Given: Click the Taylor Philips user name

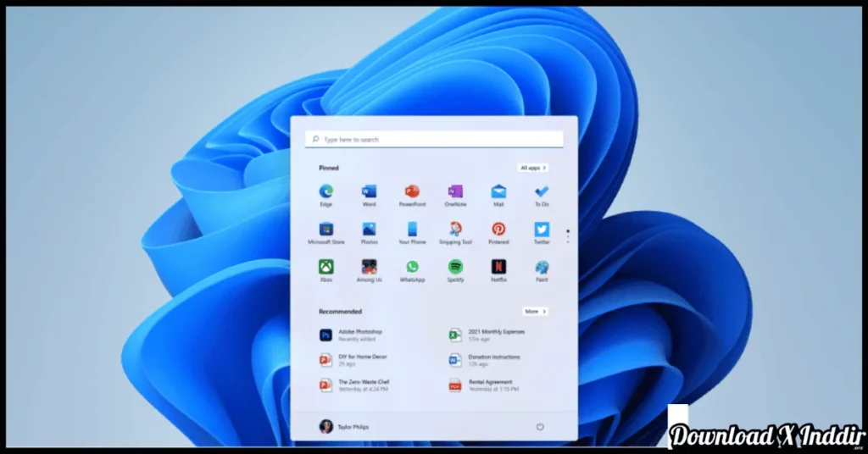Looking at the screenshot, I should pos(353,427).
